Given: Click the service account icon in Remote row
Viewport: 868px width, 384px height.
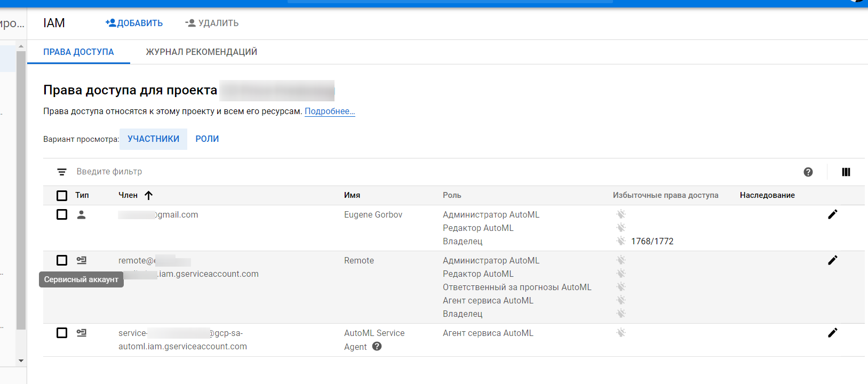Looking at the screenshot, I should click(x=81, y=260).
